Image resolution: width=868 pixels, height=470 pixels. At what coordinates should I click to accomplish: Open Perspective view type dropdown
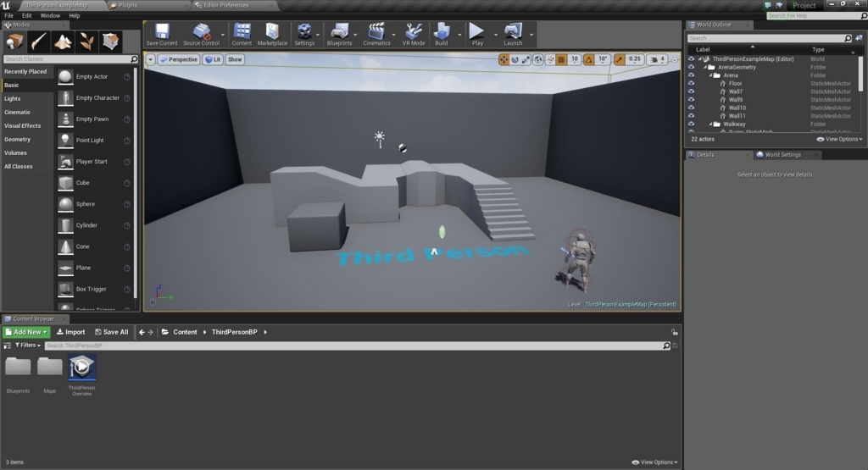[x=179, y=59]
